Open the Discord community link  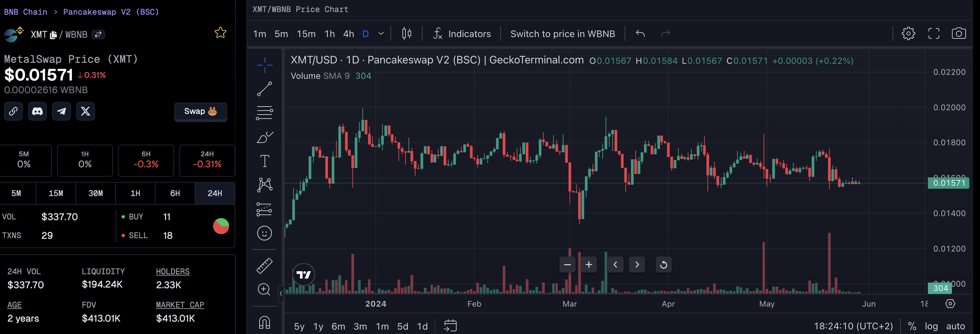tap(37, 111)
